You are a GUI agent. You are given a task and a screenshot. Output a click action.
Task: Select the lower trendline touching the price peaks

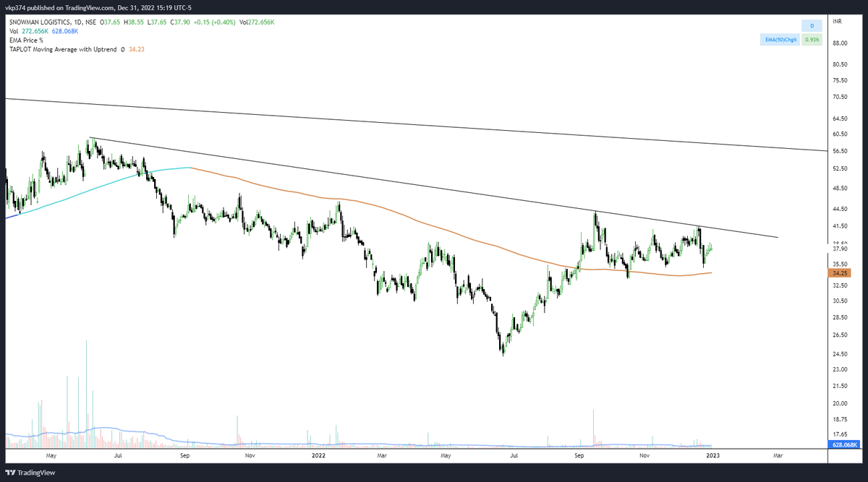(x=434, y=187)
